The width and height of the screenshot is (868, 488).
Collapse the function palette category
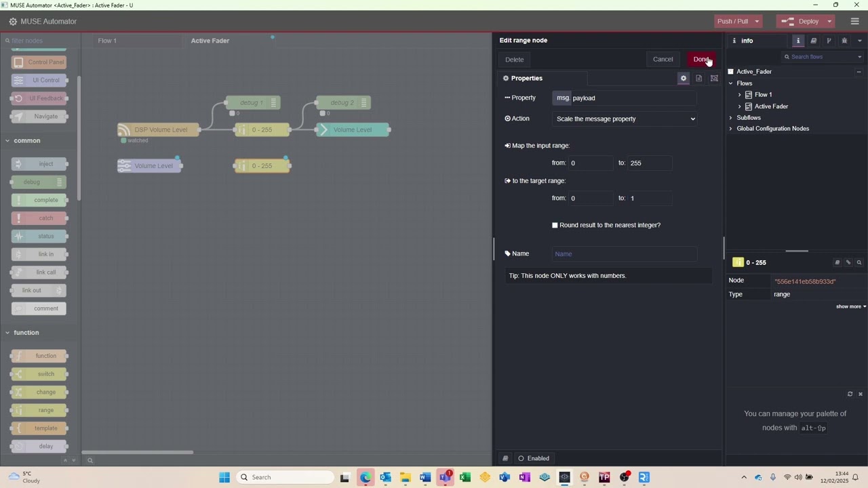click(39, 333)
